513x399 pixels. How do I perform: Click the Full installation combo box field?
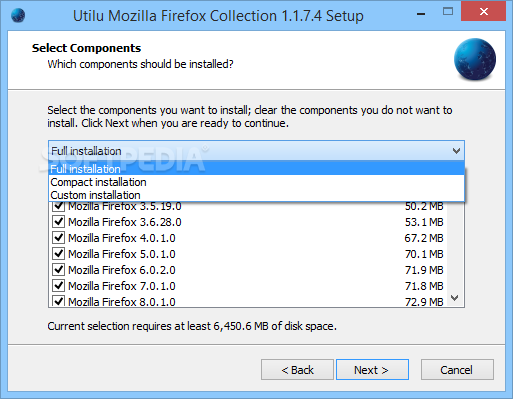(x=256, y=151)
